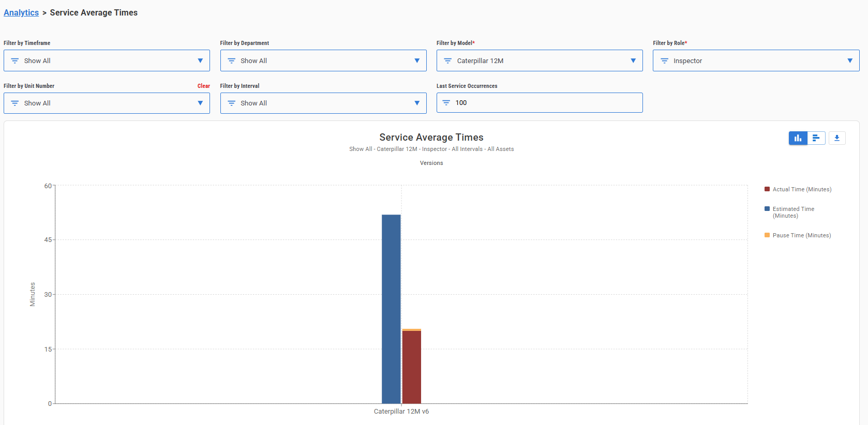Image resolution: width=868 pixels, height=425 pixels.
Task: Switch to horizontal bar chart view
Action: click(816, 138)
